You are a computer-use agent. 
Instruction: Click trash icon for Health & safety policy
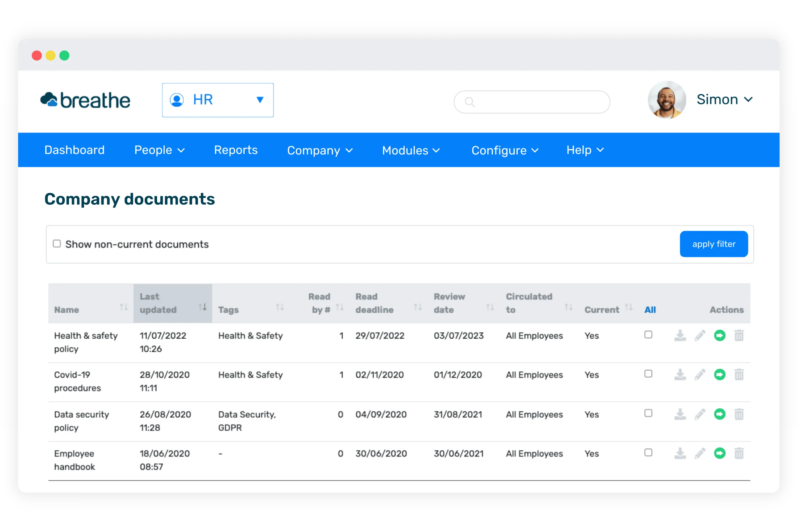click(739, 335)
